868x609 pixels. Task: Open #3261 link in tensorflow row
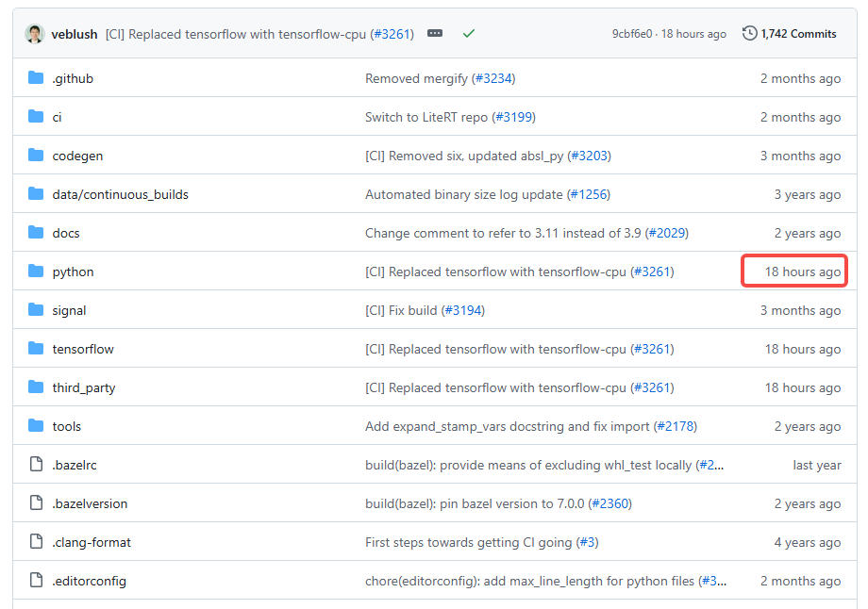pos(652,350)
